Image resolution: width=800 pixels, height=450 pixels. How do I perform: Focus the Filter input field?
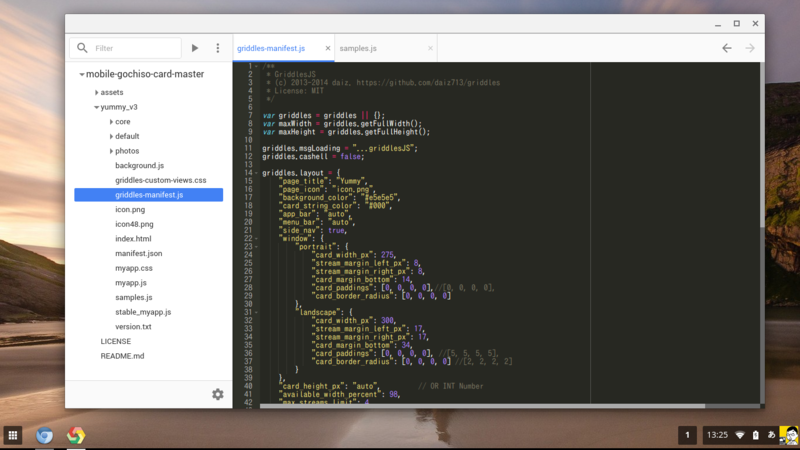pos(126,48)
